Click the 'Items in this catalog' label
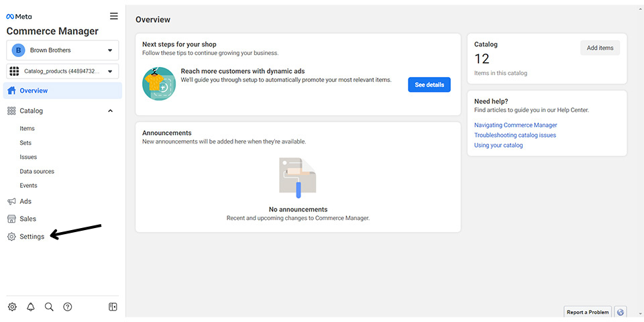This screenshot has height=322, width=644. click(x=500, y=73)
